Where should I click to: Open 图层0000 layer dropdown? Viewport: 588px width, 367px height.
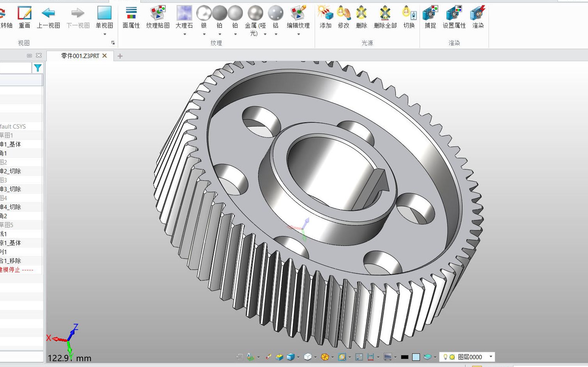pos(491,356)
